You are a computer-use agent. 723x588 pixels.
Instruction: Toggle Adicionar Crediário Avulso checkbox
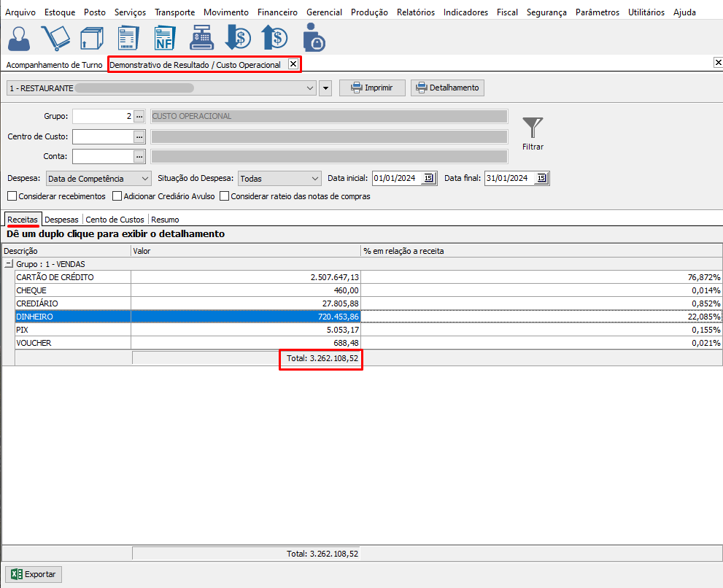[117, 196]
